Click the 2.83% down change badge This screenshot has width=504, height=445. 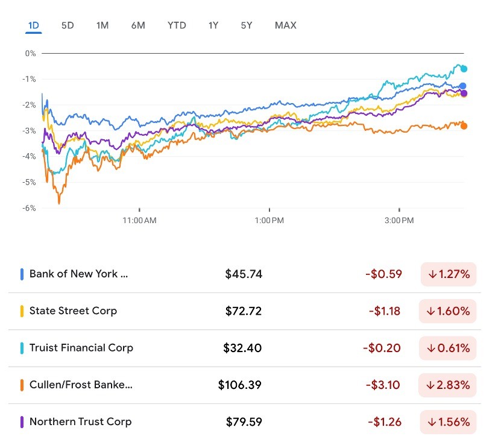point(449,385)
